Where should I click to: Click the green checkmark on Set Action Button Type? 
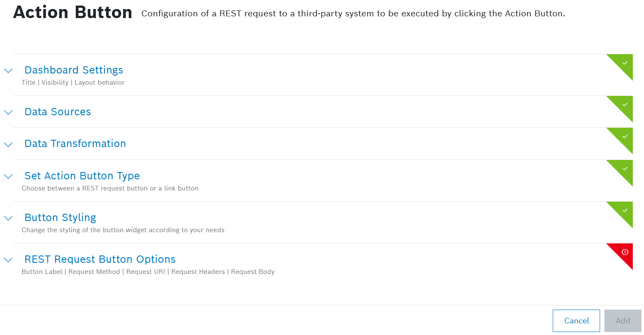[625, 169]
